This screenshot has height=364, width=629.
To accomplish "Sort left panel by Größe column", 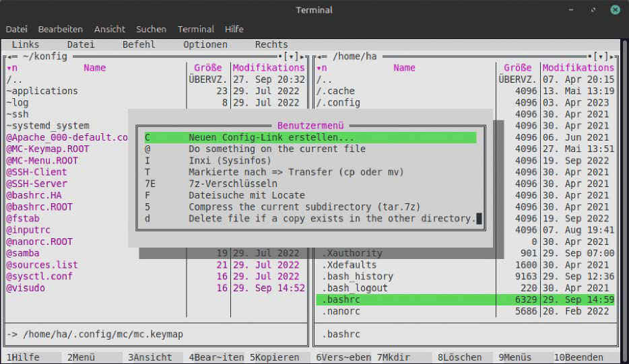I will coord(208,68).
